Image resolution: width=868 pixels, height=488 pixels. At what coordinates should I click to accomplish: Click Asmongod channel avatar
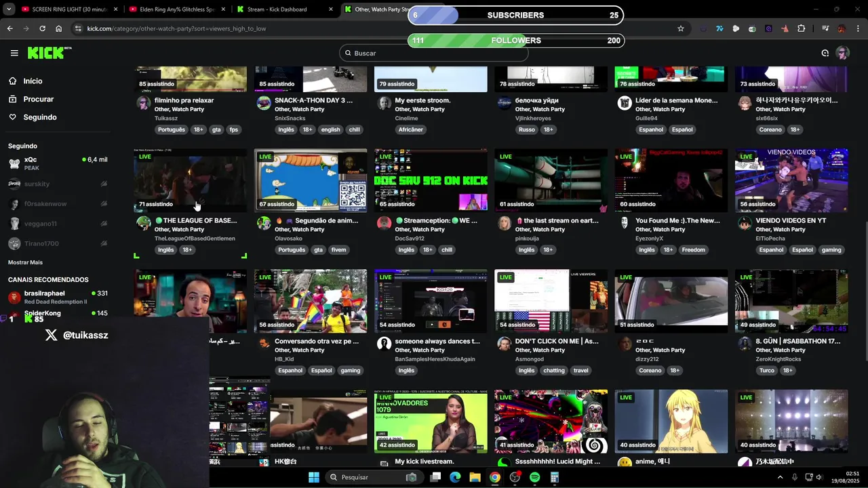click(x=505, y=344)
